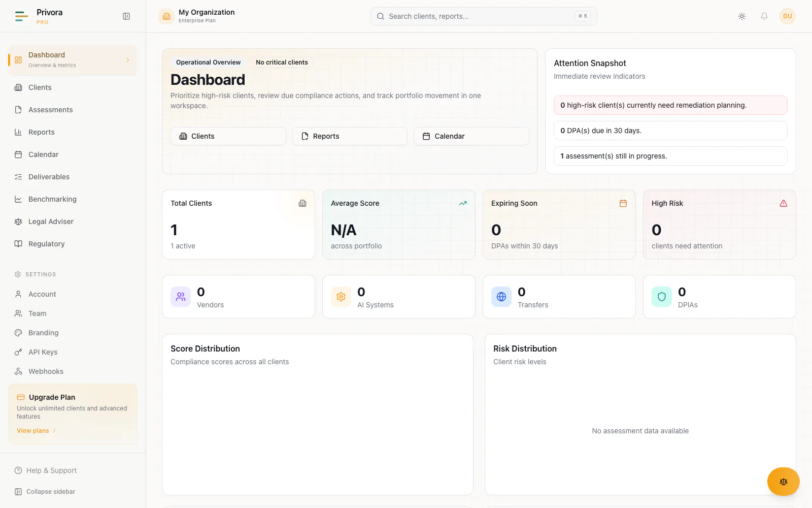This screenshot has height=508, width=812.
Task: Expand the Dashboard chevron arrow
Action: [127, 60]
